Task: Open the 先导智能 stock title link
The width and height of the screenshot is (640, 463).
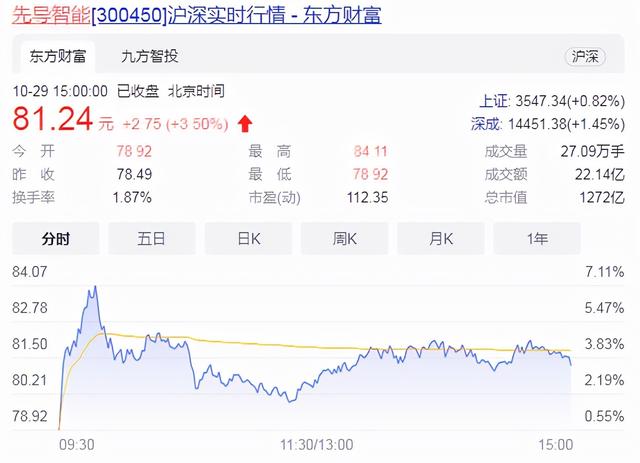Action: pyautogui.click(x=196, y=15)
